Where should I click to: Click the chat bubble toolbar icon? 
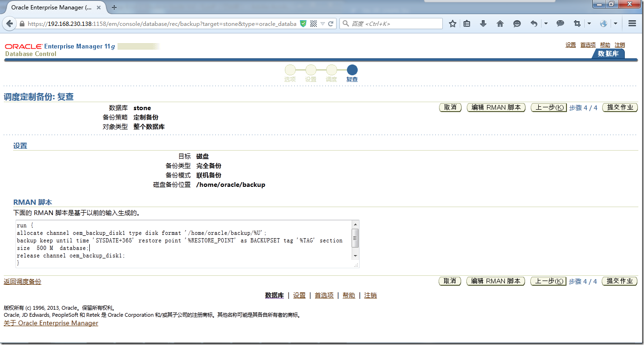click(560, 24)
